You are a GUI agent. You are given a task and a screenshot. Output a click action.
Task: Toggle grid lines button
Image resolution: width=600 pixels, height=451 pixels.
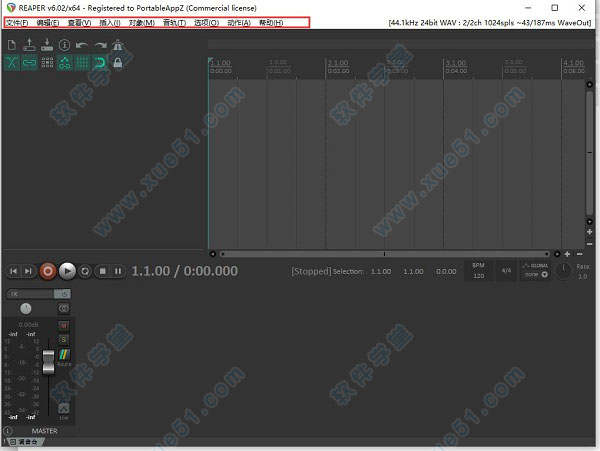(82, 62)
